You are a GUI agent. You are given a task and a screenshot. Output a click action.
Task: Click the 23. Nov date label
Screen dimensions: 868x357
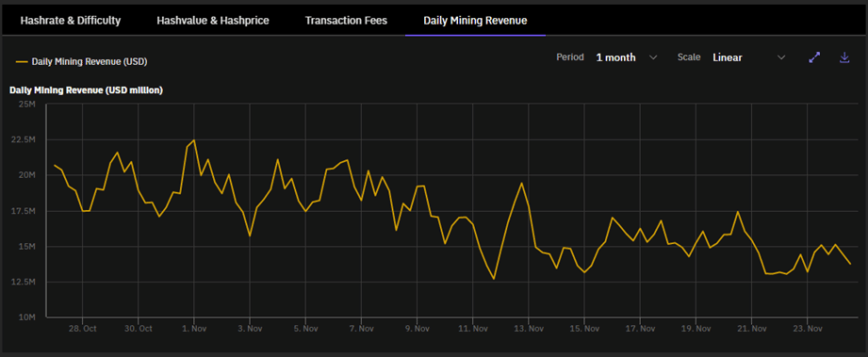807,329
